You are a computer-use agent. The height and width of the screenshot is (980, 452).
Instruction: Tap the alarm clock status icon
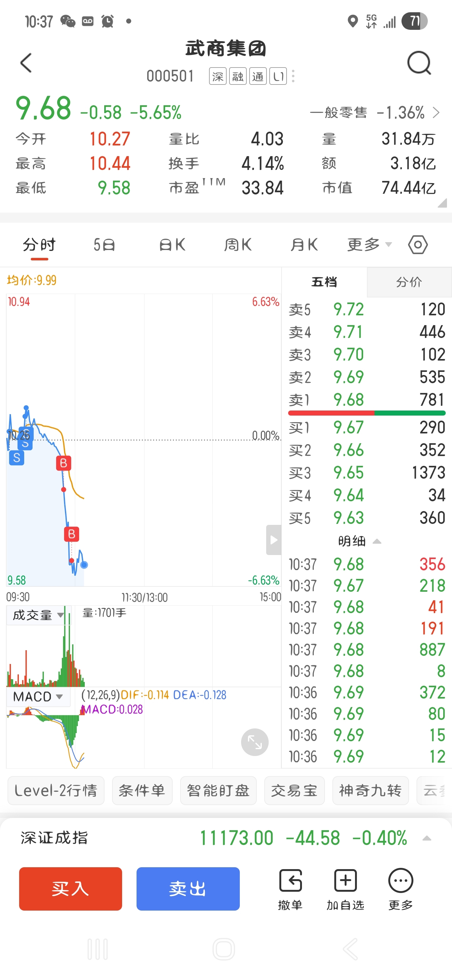pyautogui.click(x=108, y=21)
